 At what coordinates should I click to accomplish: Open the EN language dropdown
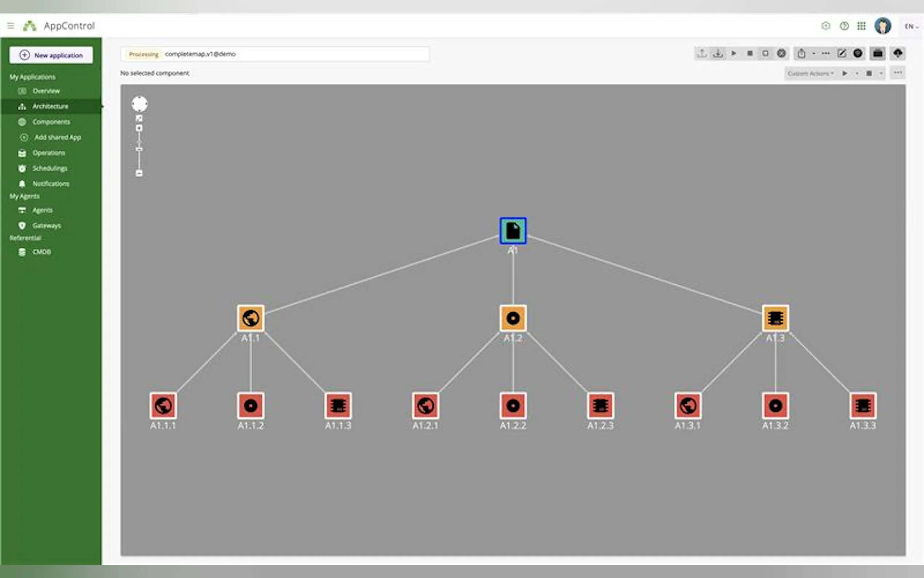[911, 26]
